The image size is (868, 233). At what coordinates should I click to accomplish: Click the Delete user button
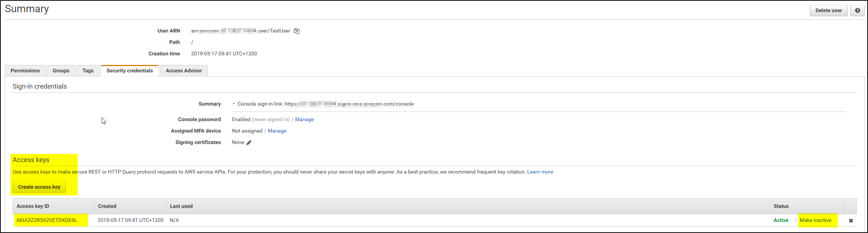click(828, 10)
